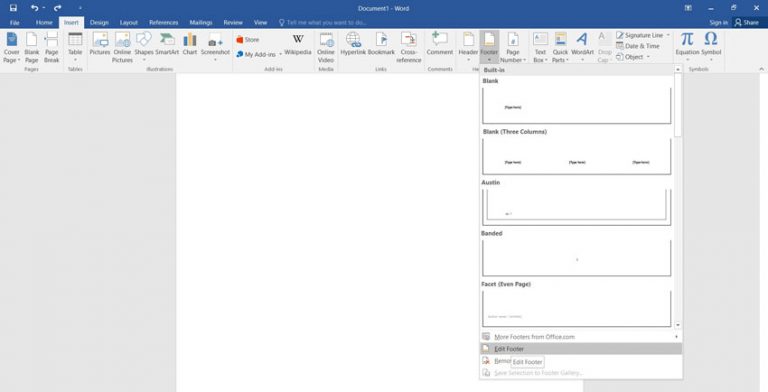Switch to the Design ribbon tab
This screenshot has height=392, width=768.
pos(99,23)
